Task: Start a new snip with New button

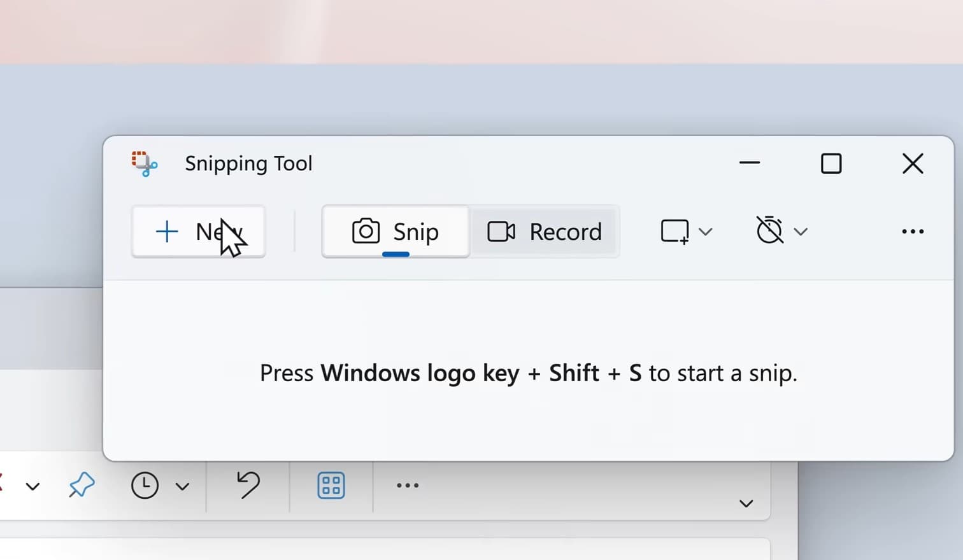Action: point(198,232)
